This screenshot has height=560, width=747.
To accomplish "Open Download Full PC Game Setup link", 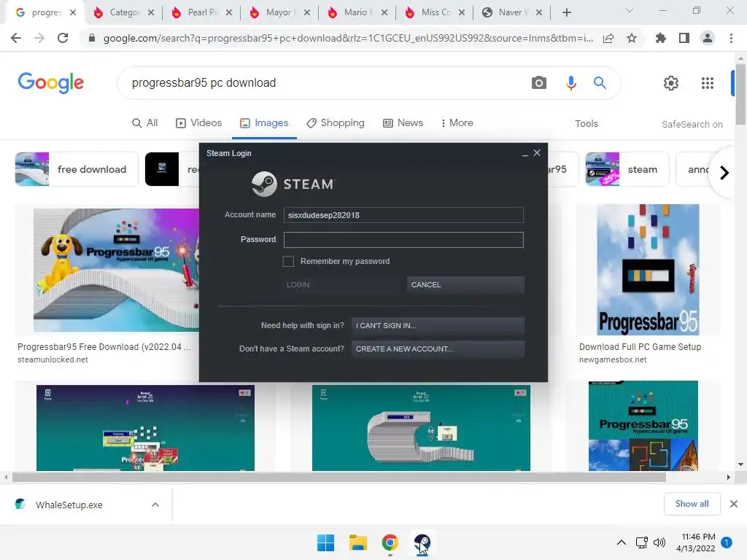I will pyautogui.click(x=640, y=347).
